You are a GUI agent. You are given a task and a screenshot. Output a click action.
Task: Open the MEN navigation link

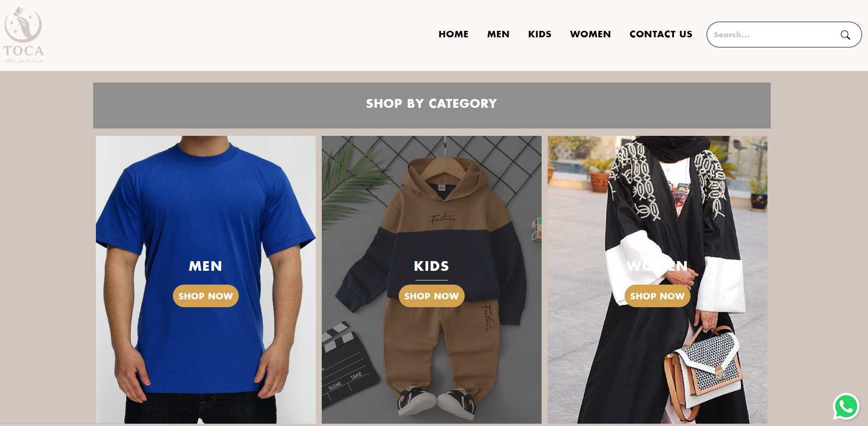coord(498,34)
